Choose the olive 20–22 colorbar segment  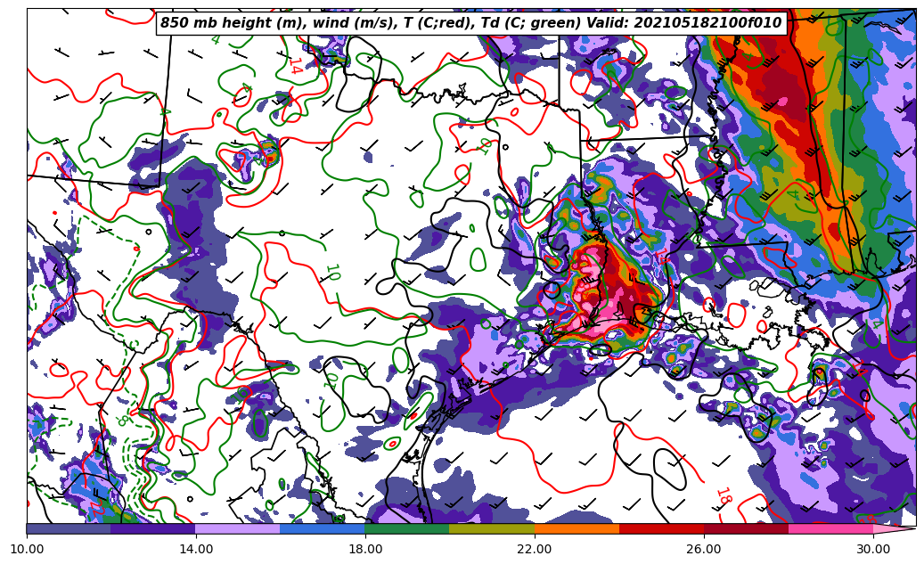click(492, 528)
